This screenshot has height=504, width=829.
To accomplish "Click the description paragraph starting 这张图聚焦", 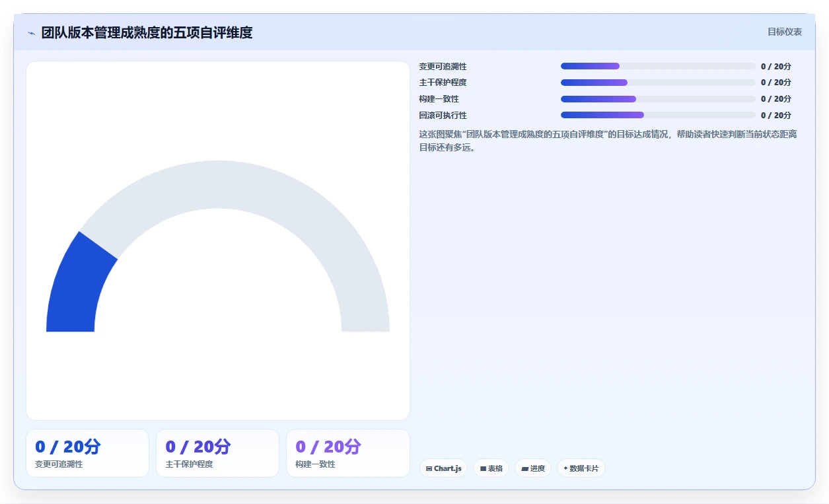I will tap(608, 141).
